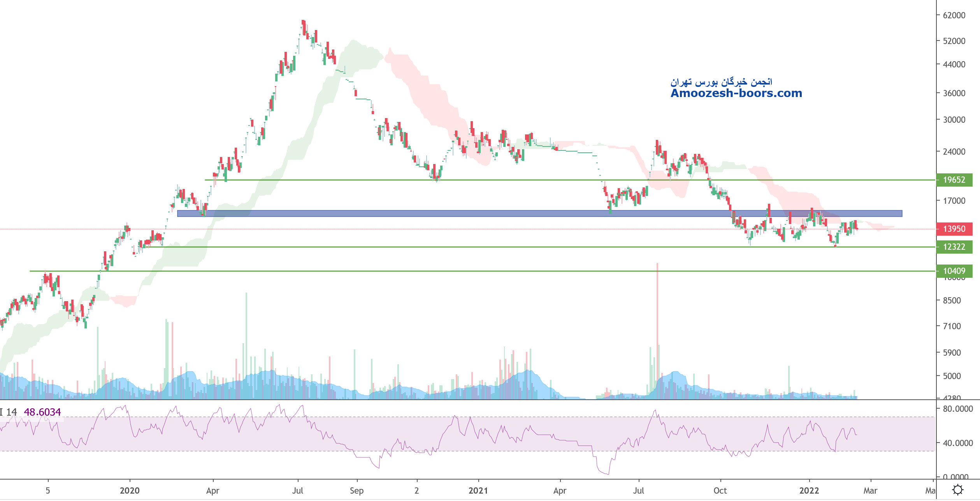Image resolution: width=980 pixels, height=501 pixels.
Task: Click the Sep label on time axis
Action: [x=357, y=490]
